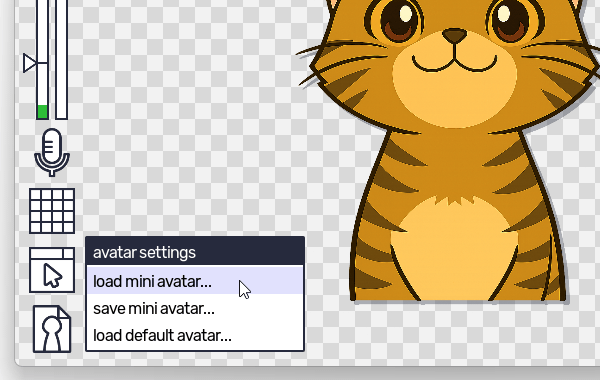
Task: Select "load mini avatar..." menu entry
Action: [195, 281]
